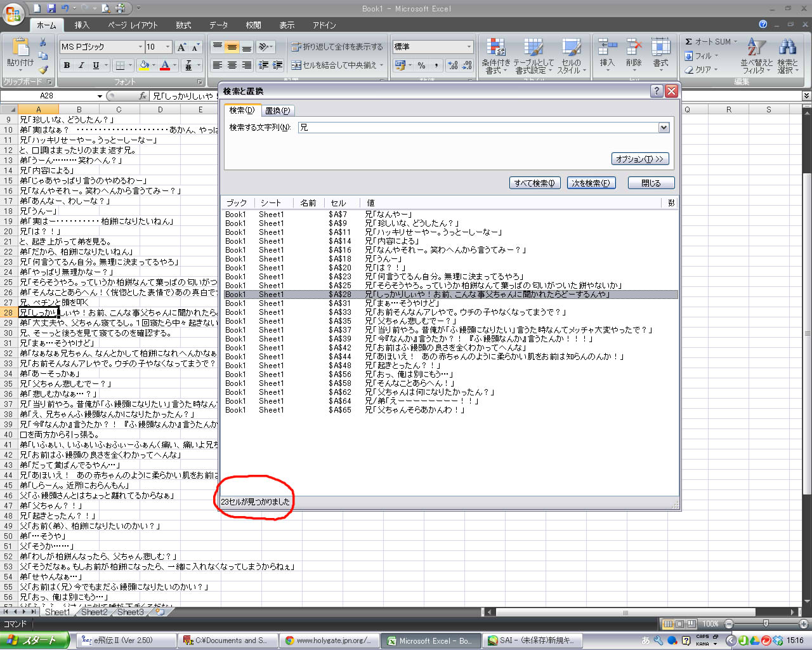Increase decimal places
Viewport: 812px width, 650px height.
453,65
